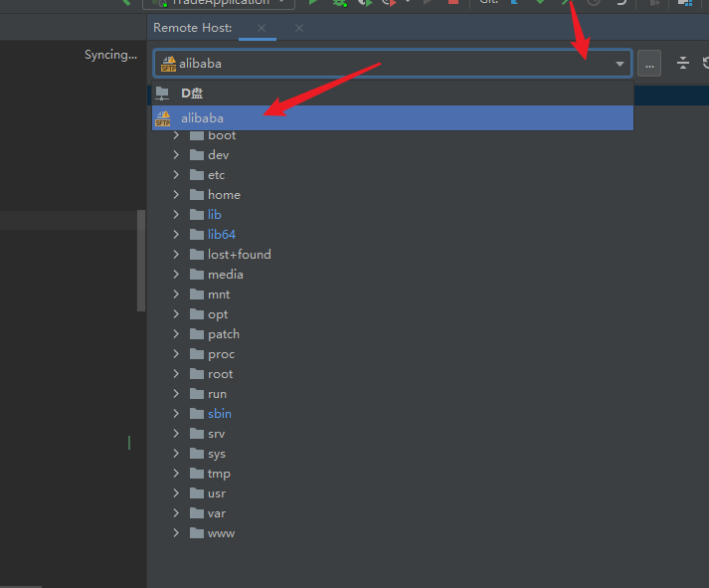Select the D盘 server option

coord(393,94)
